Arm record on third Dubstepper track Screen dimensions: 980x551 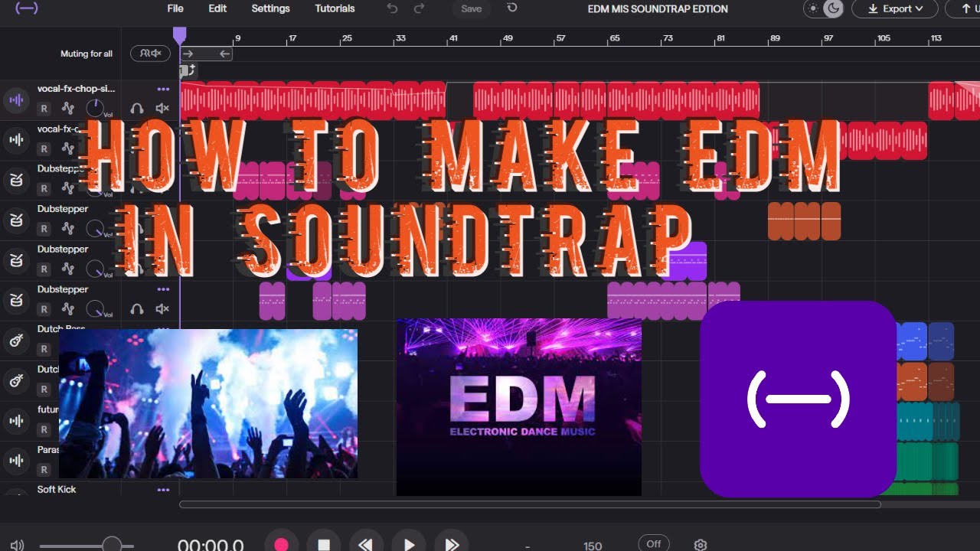pos(44,269)
